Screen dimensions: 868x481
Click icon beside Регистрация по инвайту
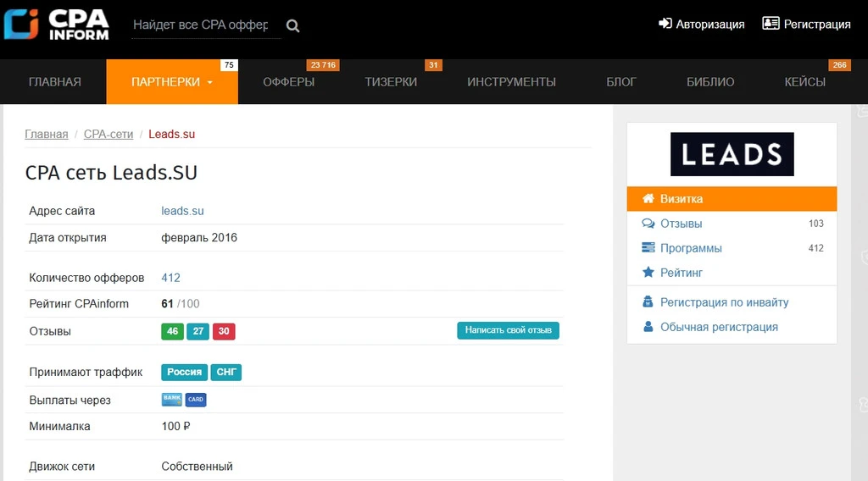[648, 301]
